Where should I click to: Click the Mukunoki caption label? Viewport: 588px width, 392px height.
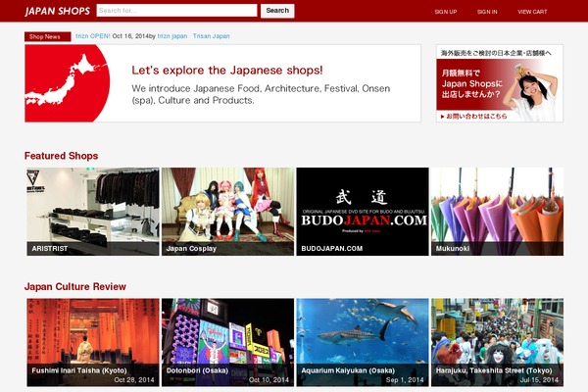452,248
